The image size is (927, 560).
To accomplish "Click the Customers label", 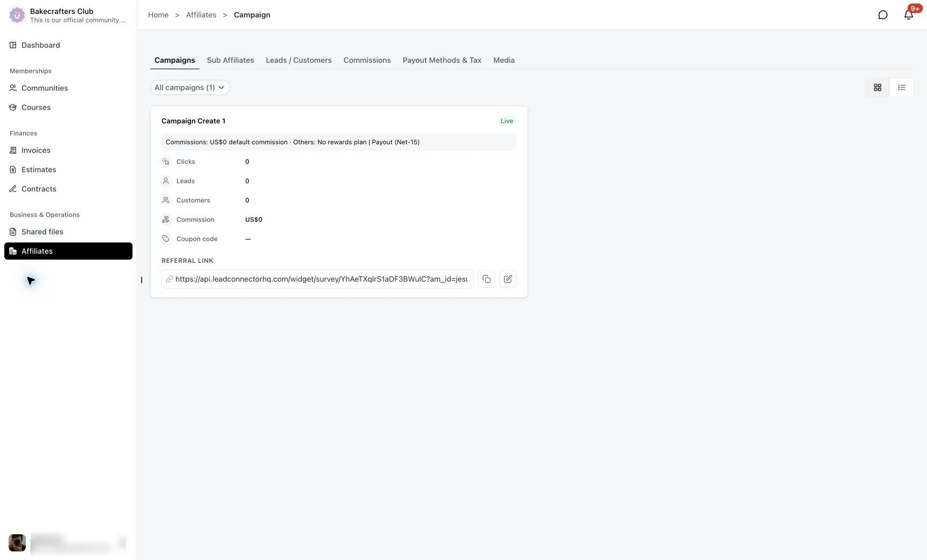I will pyautogui.click(x=193, y=200).
